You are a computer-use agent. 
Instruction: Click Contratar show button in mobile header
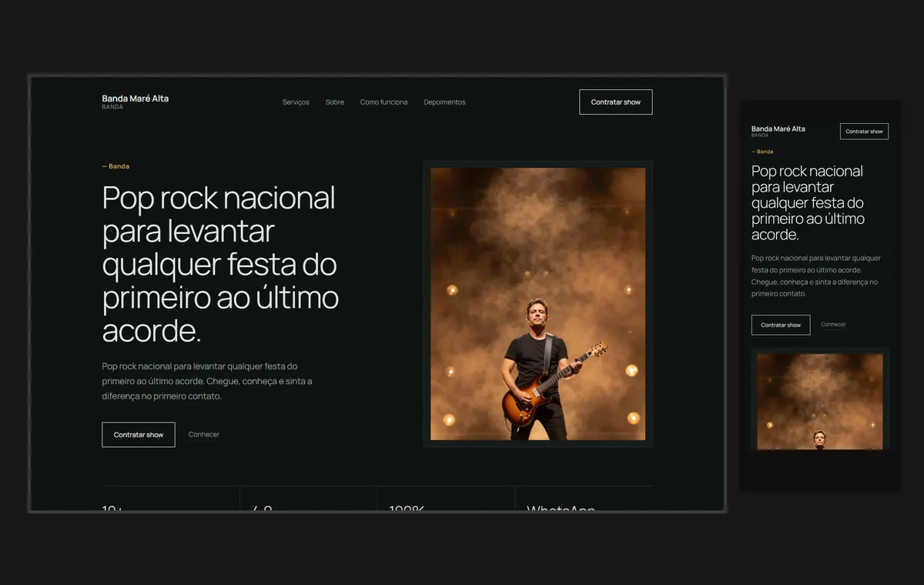(x=864, y=132)
